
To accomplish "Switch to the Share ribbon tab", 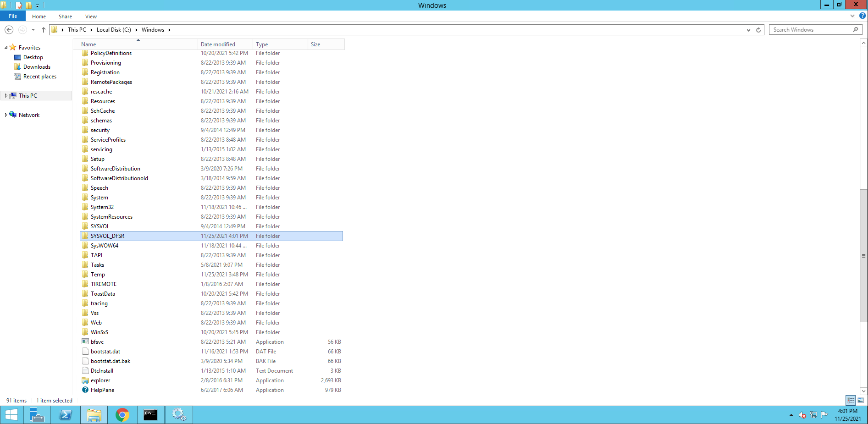I will pyautogui.click(x=65, y=17).
